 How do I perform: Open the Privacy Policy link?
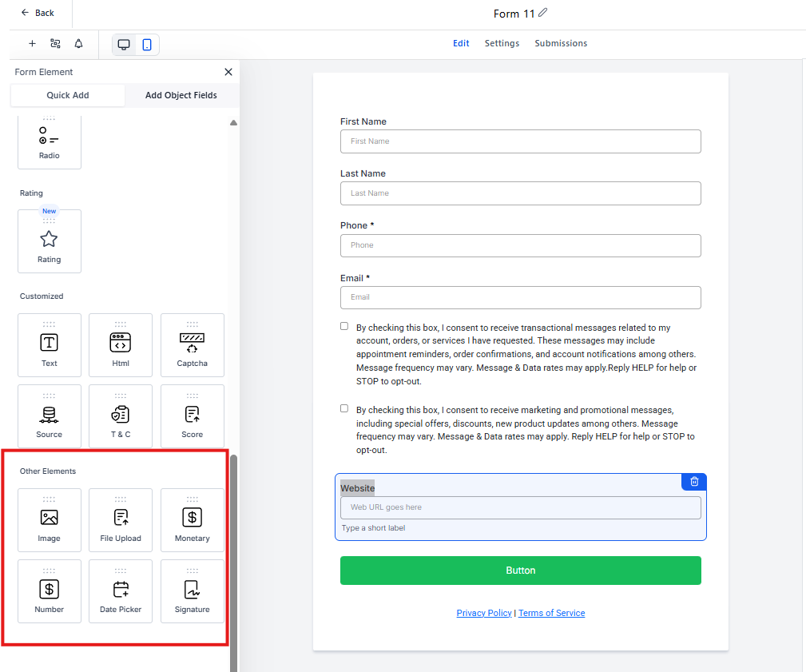pyautogui.click(x=484, y=613)
